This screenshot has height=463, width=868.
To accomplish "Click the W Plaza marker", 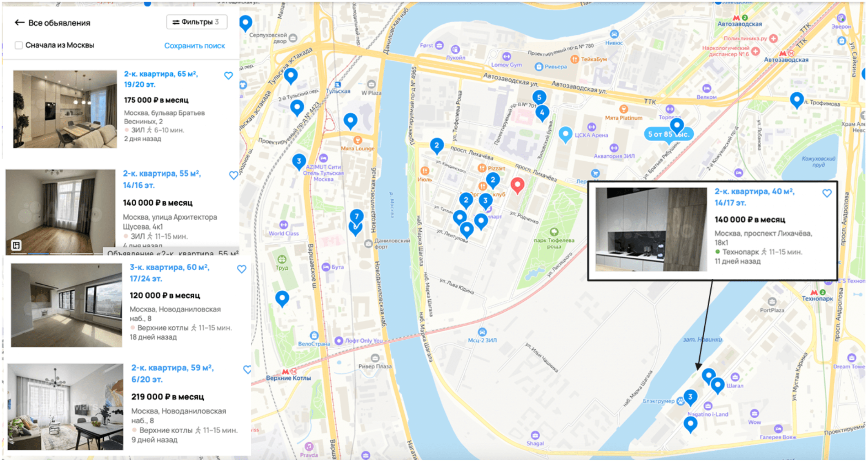I will click(x=371, y=85).
